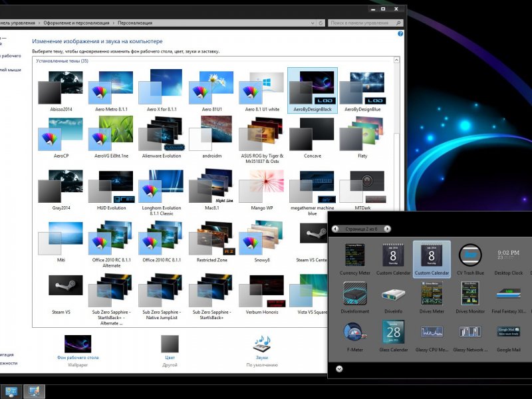This screenshot has width=532, height=399.
Task: Select the Glassy CPU Monitor gadget
Action: (432, 336)
